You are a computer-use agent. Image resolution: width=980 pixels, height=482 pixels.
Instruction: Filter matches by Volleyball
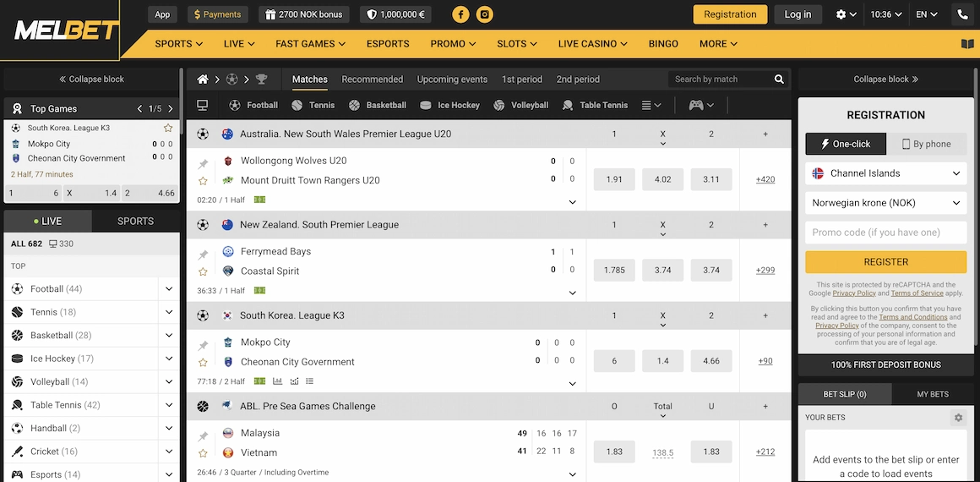[520, 105]
